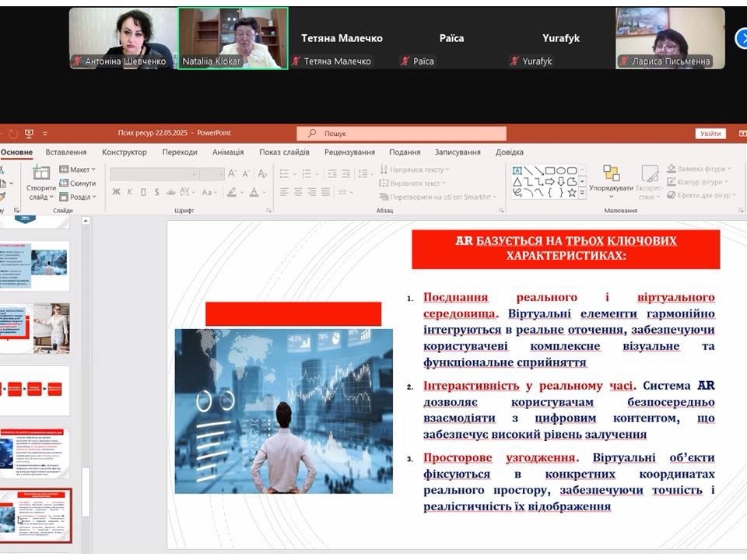Open the line spacing dropdown
This screenshot has height=560, width=747.
[x=366, y=173]
